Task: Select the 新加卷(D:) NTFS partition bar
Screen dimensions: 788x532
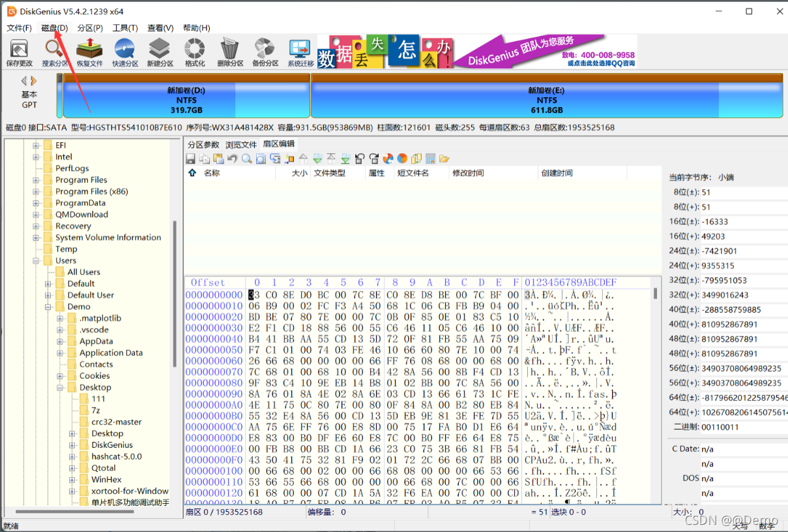Action: pos(186,96)
